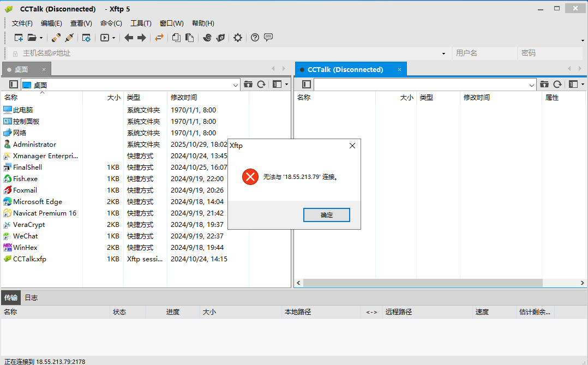Close the CCTalk (Disconnected) tab

pyautogui.click(x=399, y=70)
